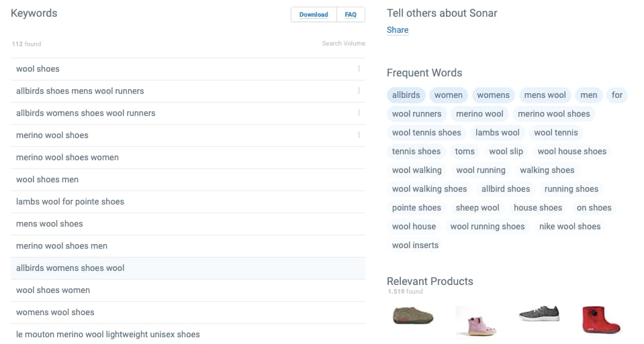This screenshot has height=344, width=644.
Task: Open the pink kids boot product thumbnail
Action: pyautogui.click(x=476, y=321)
